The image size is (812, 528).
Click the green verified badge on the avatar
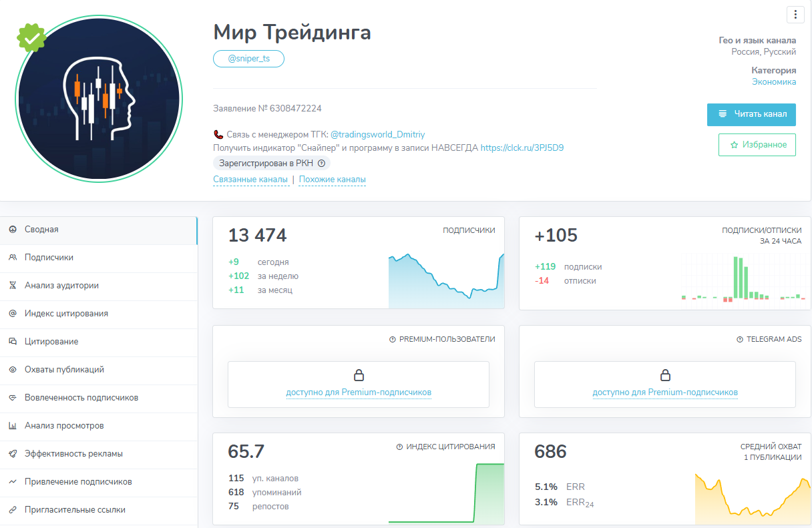tap(31, 37)
